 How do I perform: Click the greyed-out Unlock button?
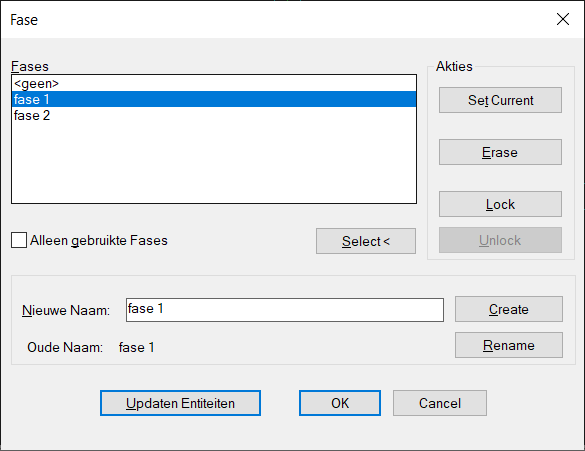point(500,240)
